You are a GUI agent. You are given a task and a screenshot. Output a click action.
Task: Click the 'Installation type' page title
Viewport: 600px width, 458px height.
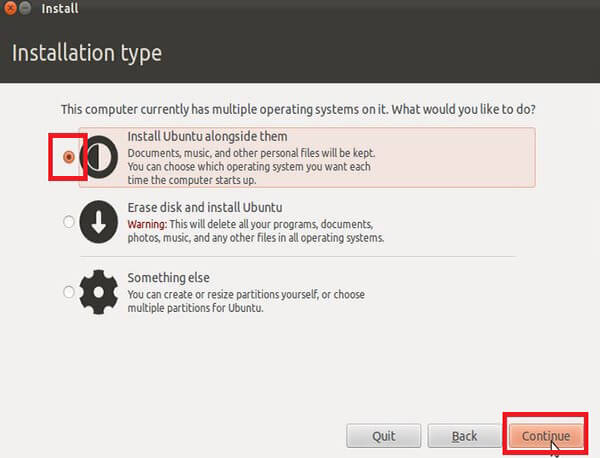pyautogui.click(x=87, y=53)
